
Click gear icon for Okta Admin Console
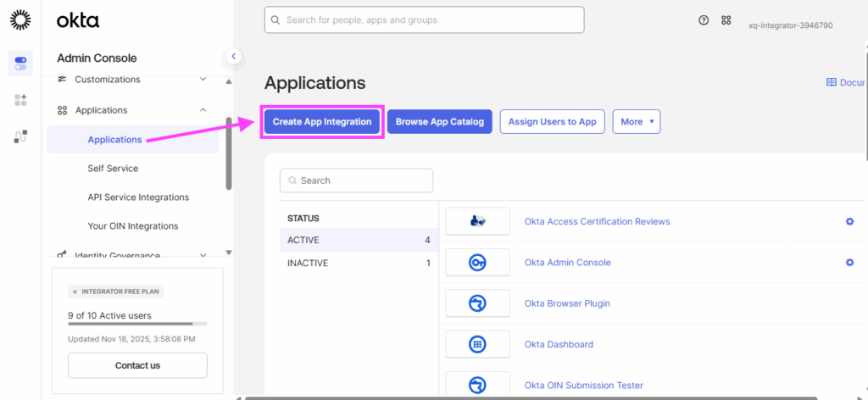[849, 263]
